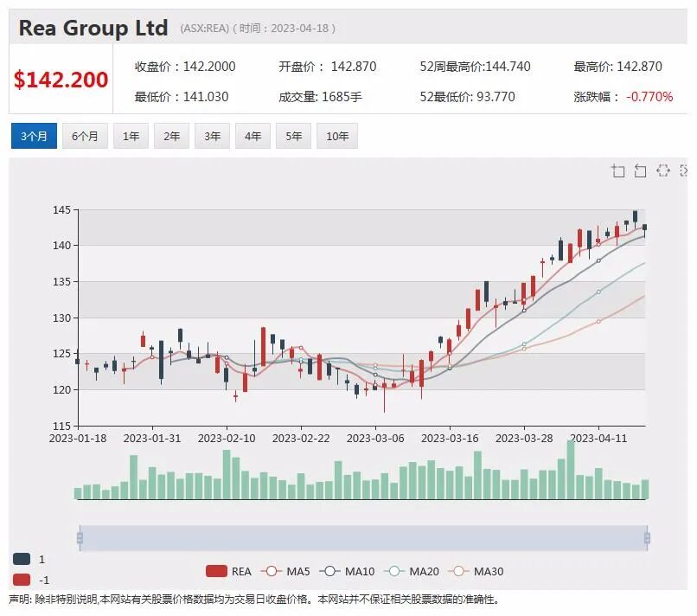Click the 2023-03-28 x-axis date
The width and height of the screenshot is (697, 616).
point(524,439)
